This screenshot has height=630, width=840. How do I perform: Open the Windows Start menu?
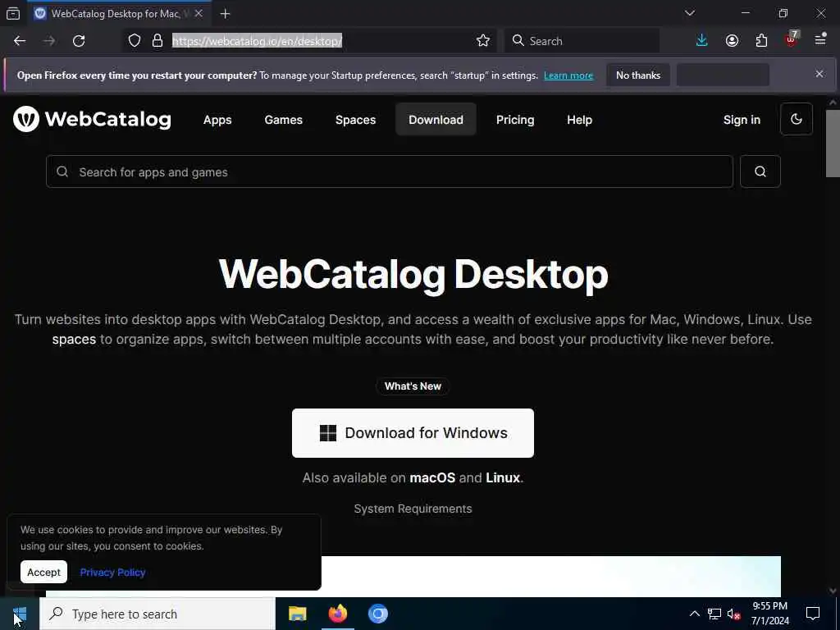tap(20, 614)
